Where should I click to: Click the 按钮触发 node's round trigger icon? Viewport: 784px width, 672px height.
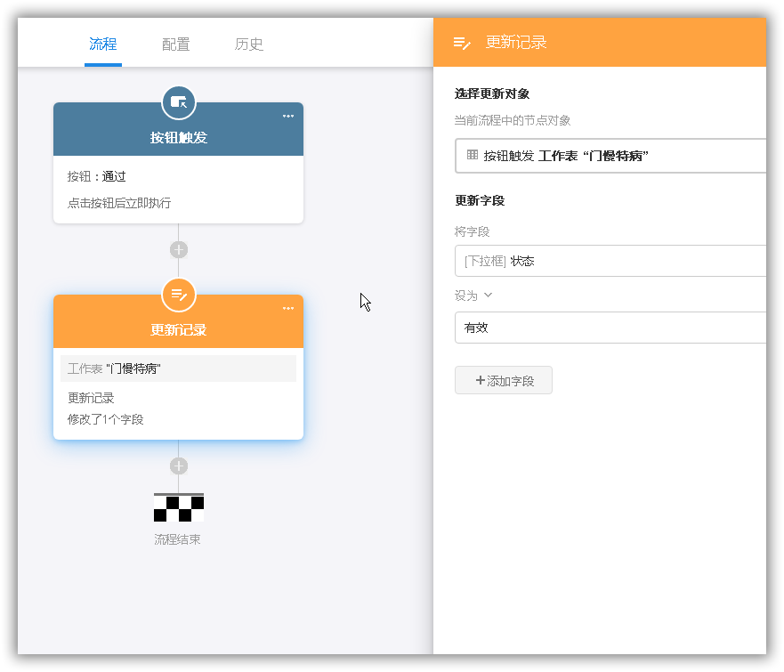pos(179,102)
